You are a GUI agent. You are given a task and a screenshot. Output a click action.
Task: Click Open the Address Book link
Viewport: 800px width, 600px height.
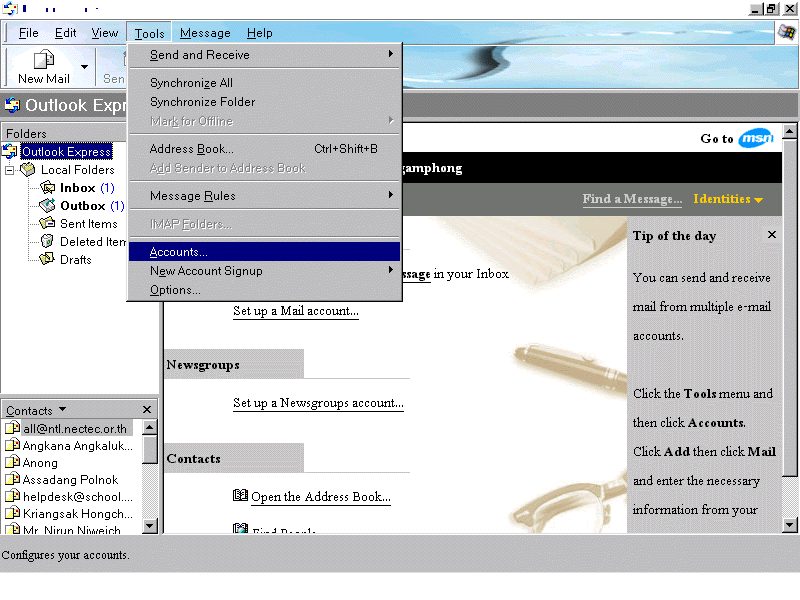[321, 497]
